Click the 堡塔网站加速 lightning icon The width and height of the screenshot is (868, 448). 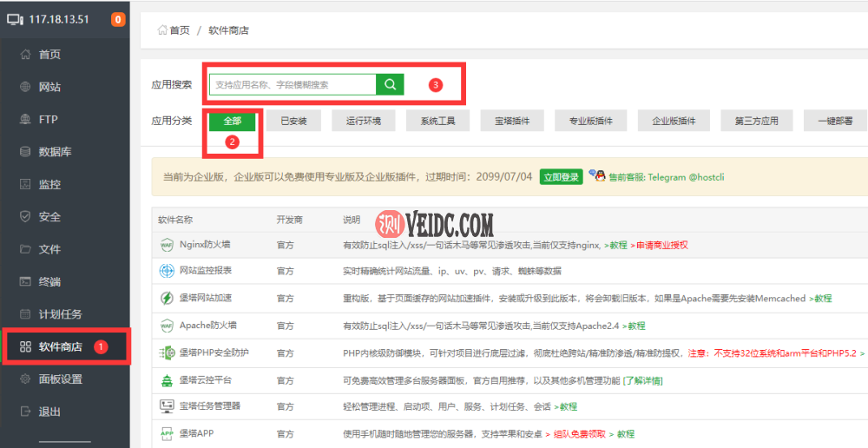tap(167, 299)
